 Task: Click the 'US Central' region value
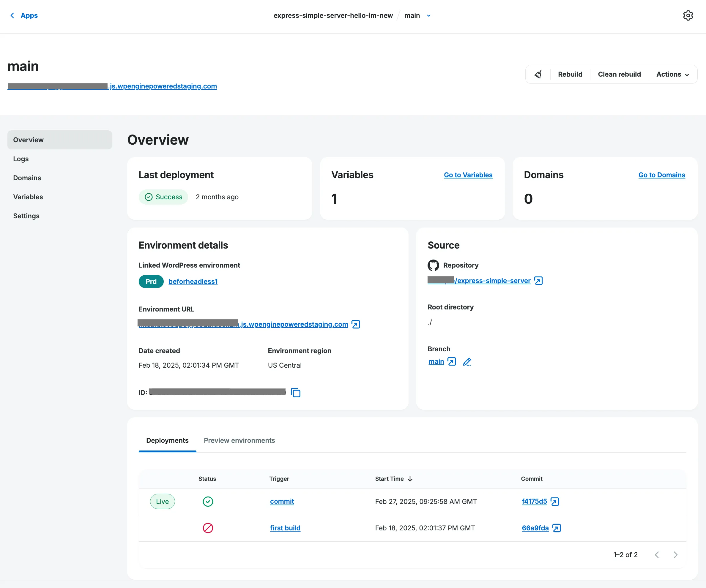coord(284,365)
